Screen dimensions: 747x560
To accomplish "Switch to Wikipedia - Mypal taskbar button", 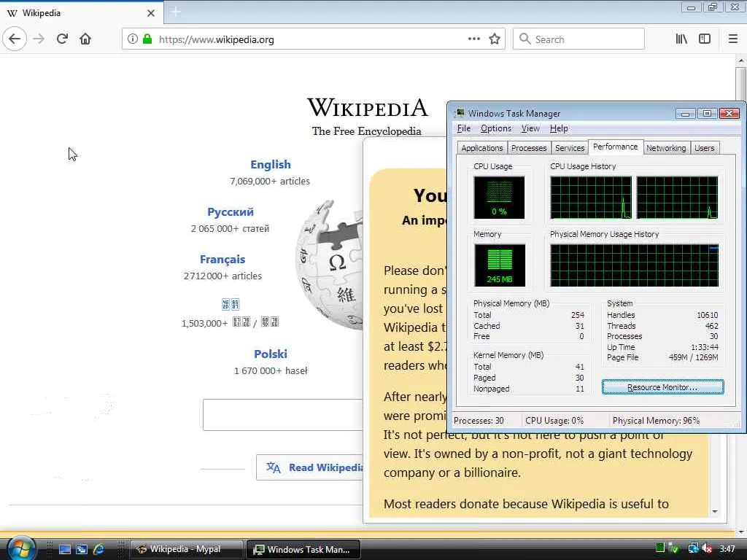I will (x=186, y=549).
